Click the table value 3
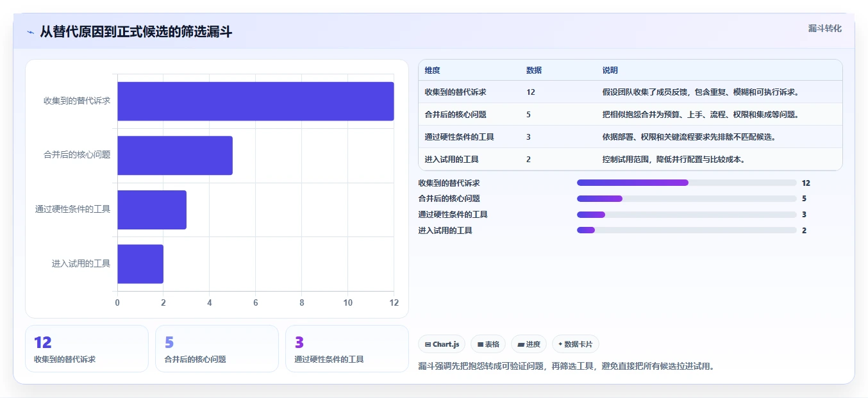This screenshot has width=868, height=398. tap(528, 137)
